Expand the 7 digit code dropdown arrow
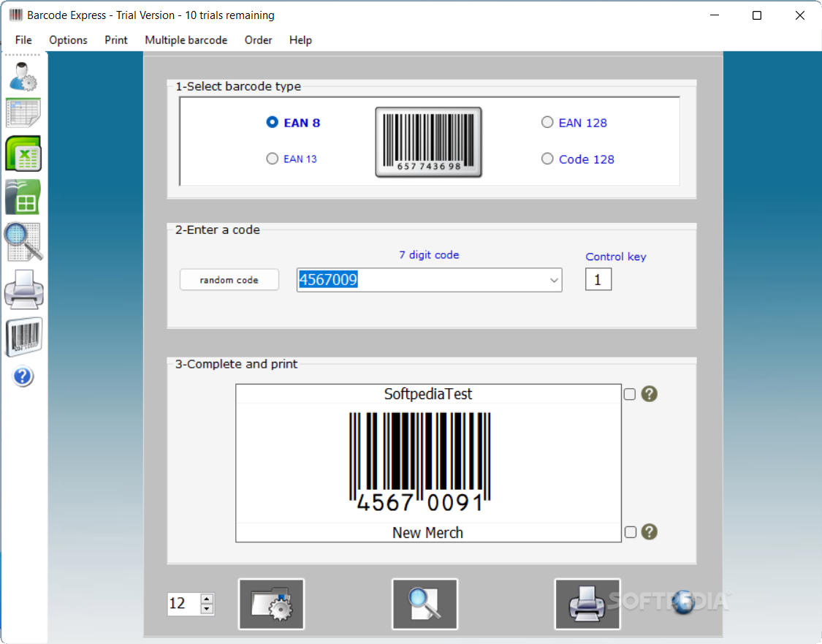This screenshot has width=822, height=644. [554, 280]
